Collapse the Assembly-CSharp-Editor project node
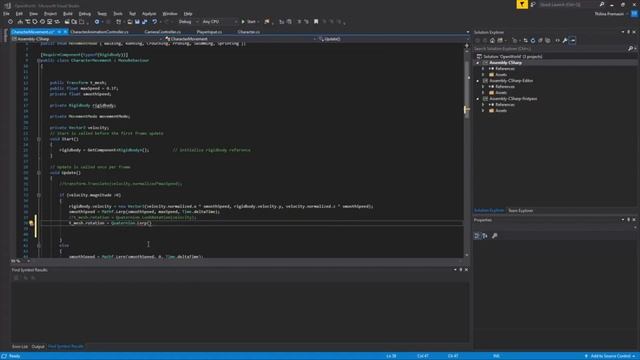 coord(478,81)
